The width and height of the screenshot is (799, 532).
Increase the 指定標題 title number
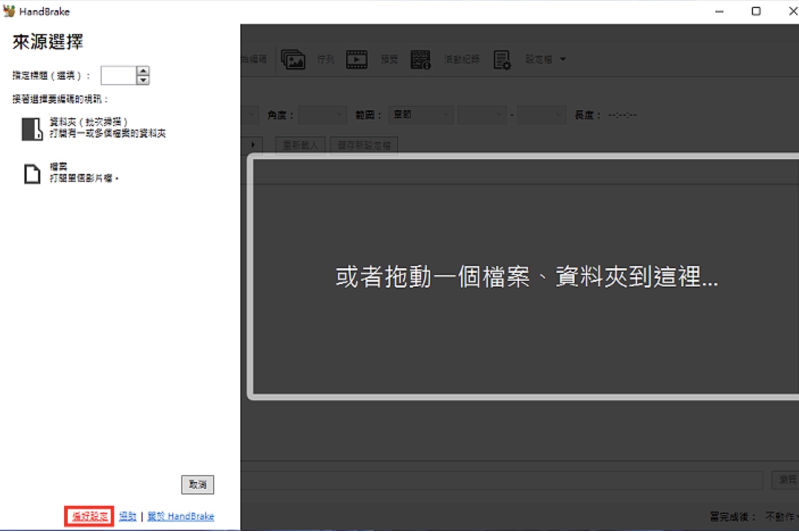pos(143,71)
